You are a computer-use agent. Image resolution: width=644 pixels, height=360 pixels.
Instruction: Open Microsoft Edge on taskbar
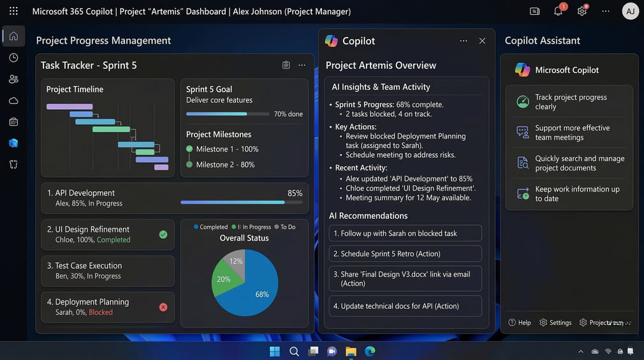point(370,351)
